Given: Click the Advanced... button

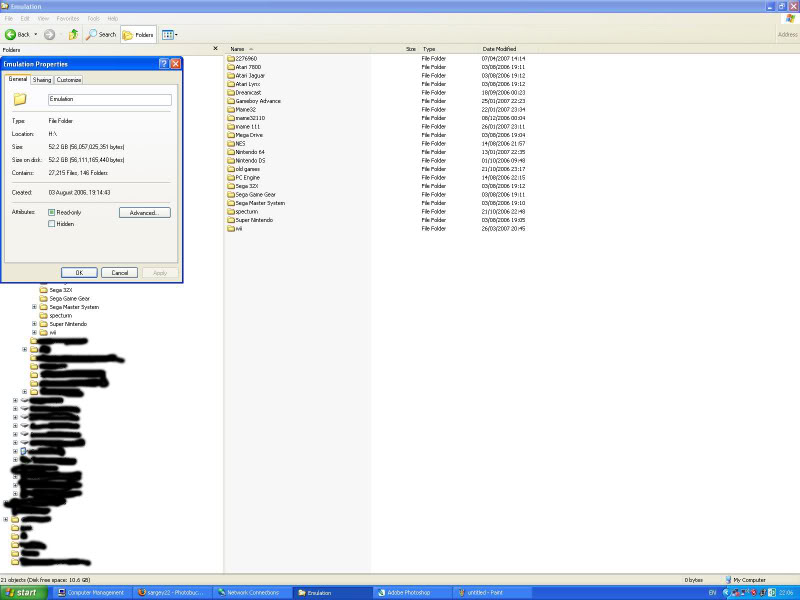Looking at the screenshot, I should click(x=144, y=213).
